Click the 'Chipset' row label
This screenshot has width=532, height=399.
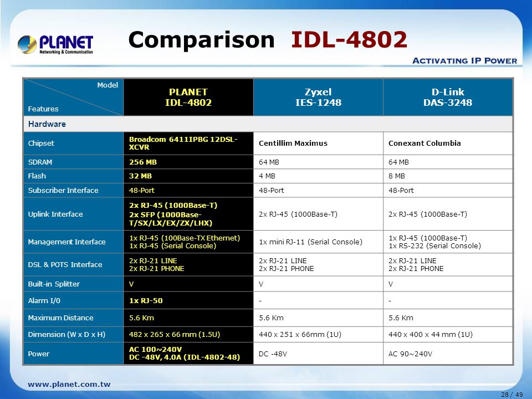pos(41,143)
